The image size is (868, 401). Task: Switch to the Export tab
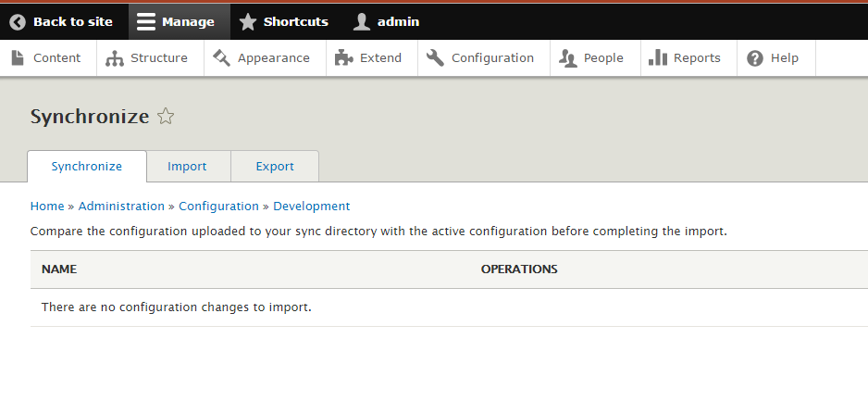(275, 167)
